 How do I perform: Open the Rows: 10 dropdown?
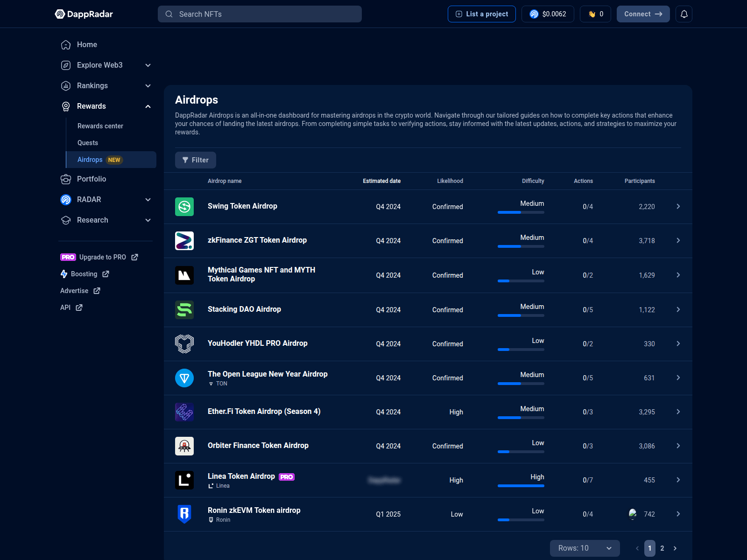584,548
